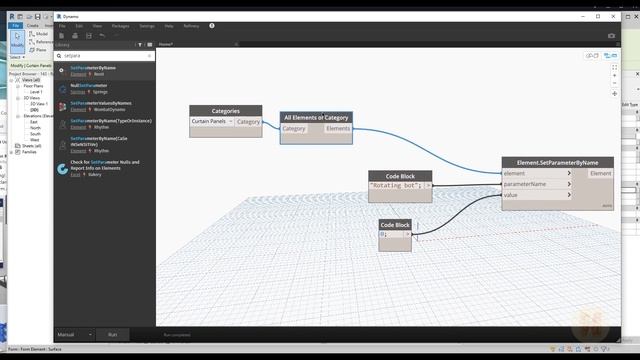Click the Undo arrow in Dynamo toolbar

point(102,36)
